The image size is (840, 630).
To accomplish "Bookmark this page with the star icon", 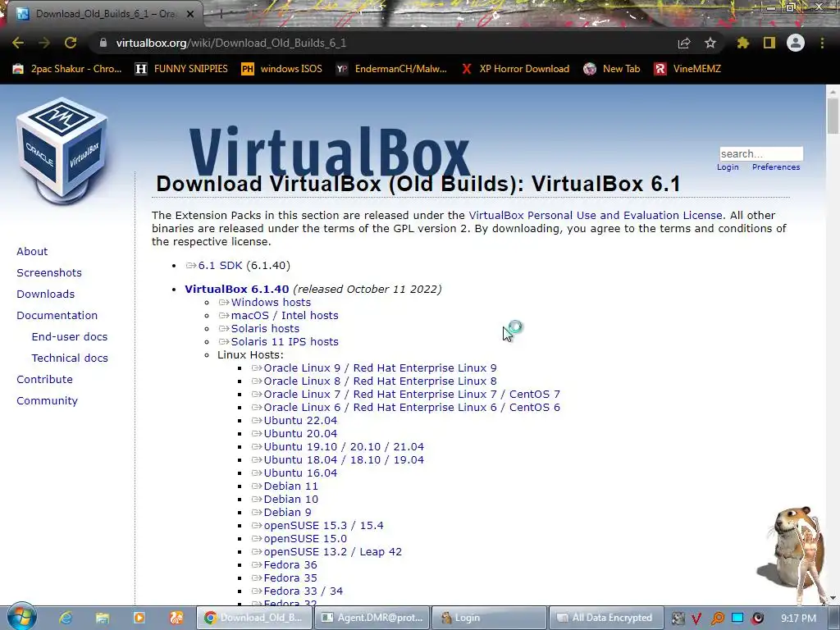I will pyautogui.click(x=710, y=43).
